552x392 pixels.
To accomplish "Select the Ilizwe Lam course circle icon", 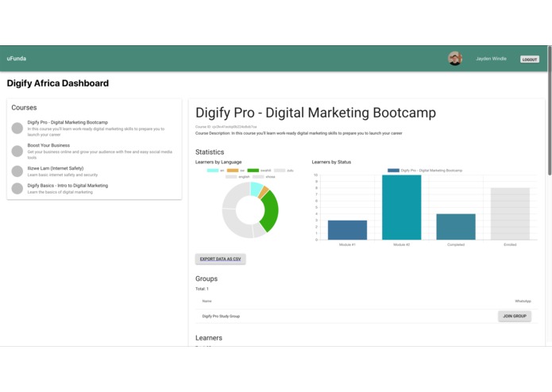I will click(x=17, y=171).
